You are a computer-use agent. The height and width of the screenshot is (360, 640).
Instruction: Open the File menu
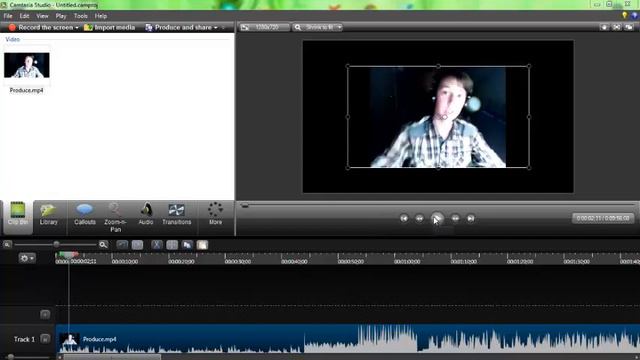[x=8, y=16]
